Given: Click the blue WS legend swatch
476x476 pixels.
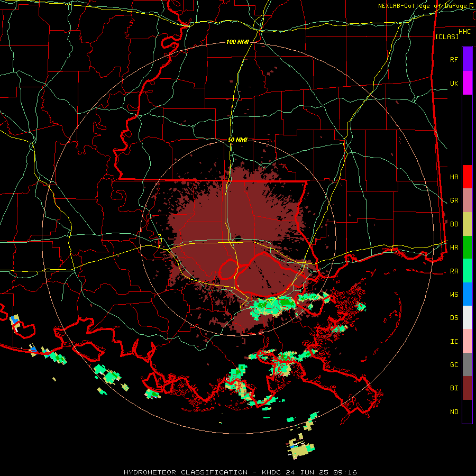Looking at the screenshot, I should click(x=467, y=294).
